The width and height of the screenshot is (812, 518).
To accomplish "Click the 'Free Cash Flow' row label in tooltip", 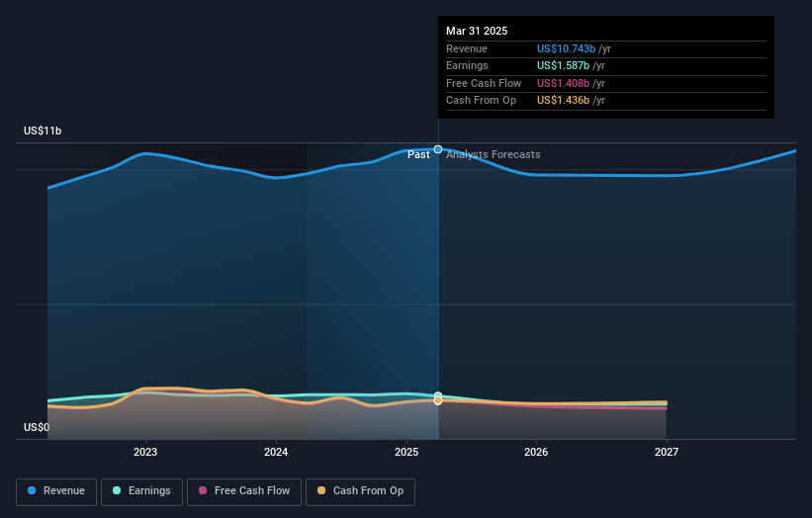I will pos(484,83).
